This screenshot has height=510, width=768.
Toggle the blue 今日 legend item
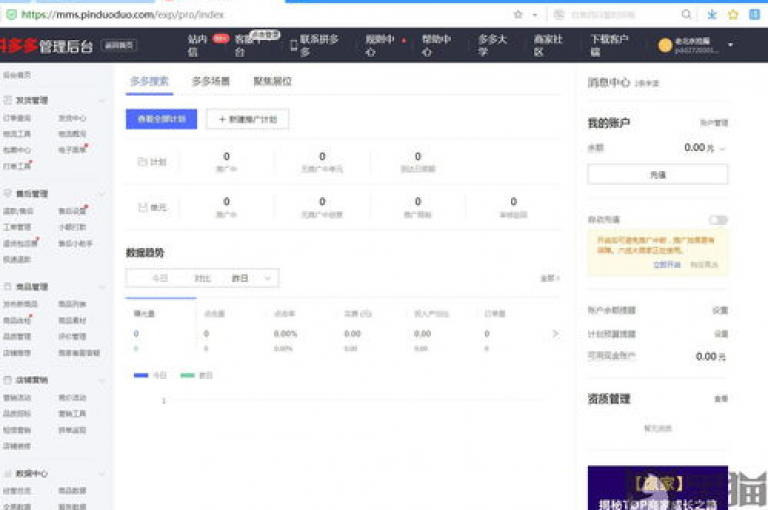coord(150,375)
